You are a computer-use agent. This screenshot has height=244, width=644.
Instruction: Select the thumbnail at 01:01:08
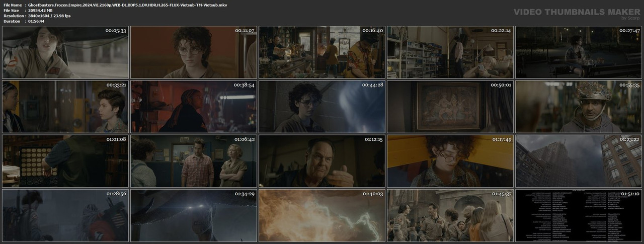pos(64,161)
